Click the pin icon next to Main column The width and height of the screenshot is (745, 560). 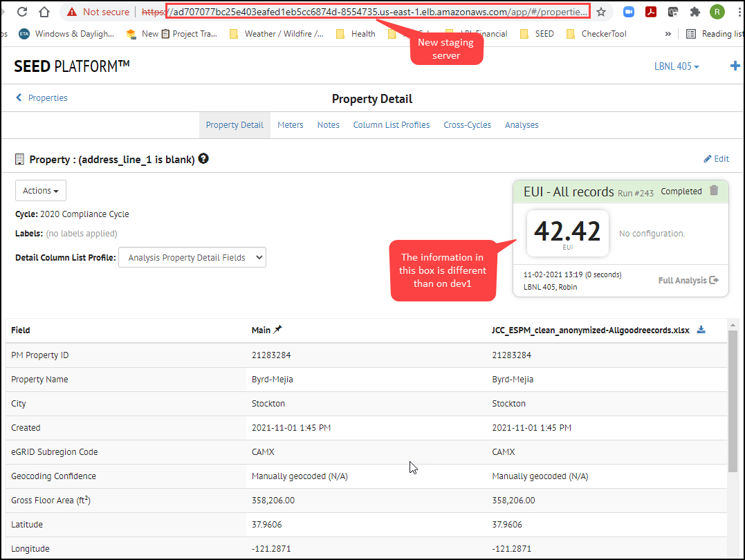coord(277,330)
